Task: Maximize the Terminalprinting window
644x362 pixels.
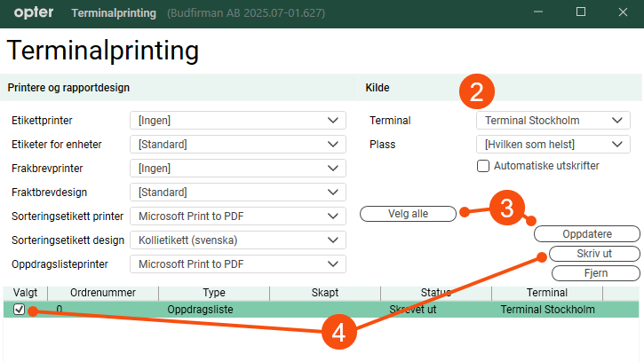Action: (x=581, y=12)
